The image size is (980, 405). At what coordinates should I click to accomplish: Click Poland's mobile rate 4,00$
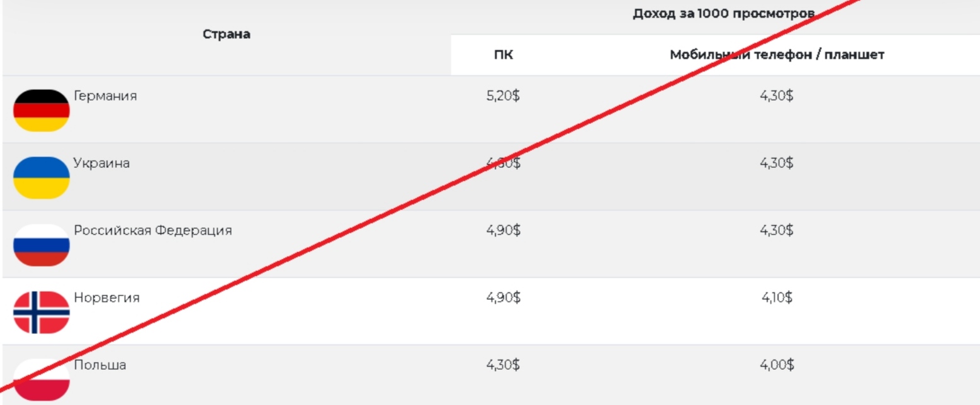pos(777,365)
